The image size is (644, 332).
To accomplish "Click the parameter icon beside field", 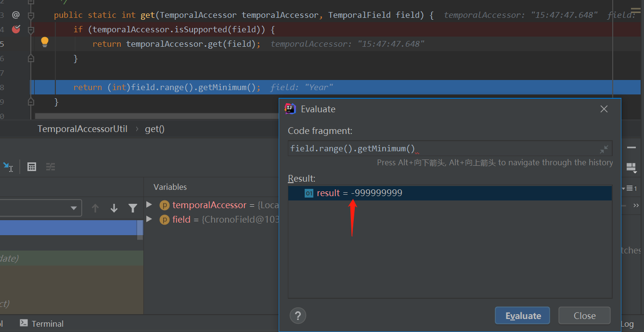I will [x=164, y=220].
